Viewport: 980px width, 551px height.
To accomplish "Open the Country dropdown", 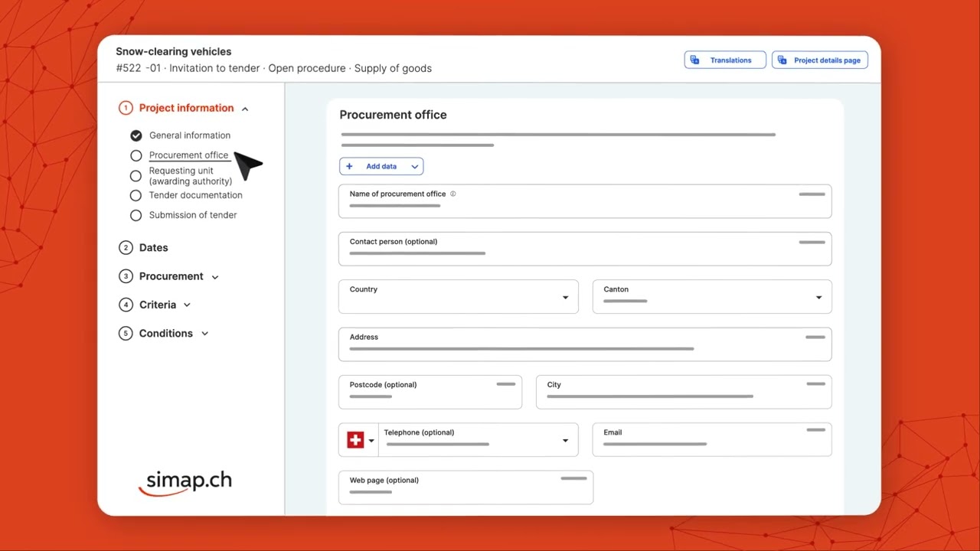I will [459, 296].
